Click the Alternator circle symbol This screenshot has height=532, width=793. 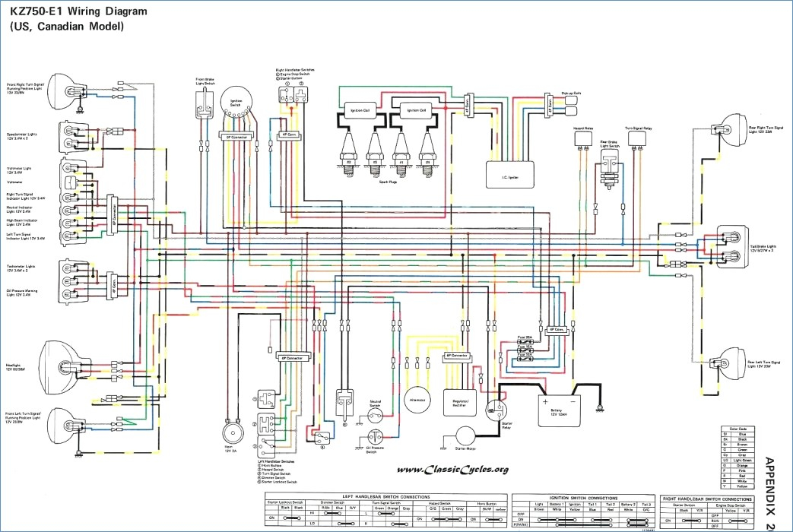[x=417, y=400]
